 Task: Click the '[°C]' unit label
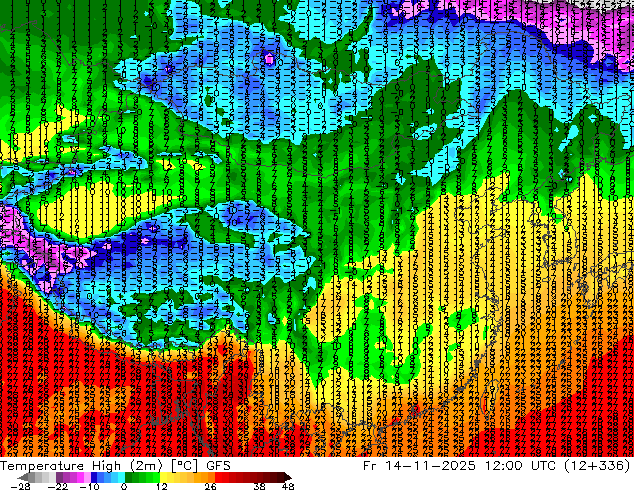(x=184, y=466)
